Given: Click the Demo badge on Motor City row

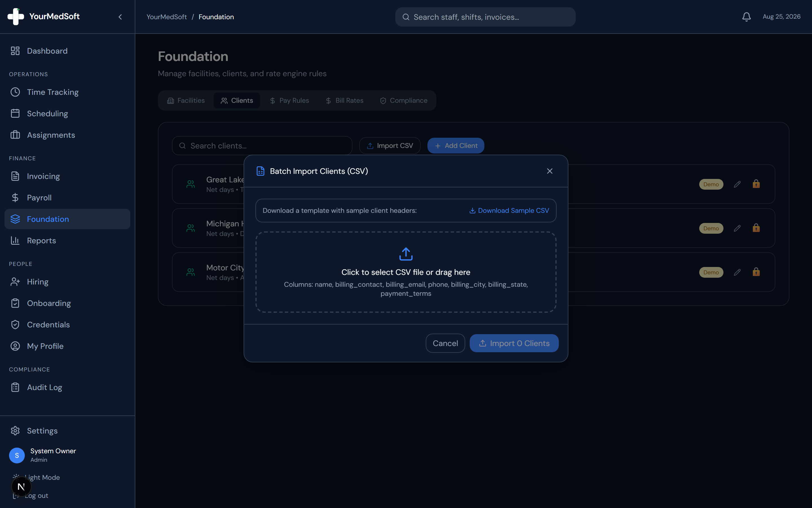Looking at the screenshot, I should click(x=711, y=272).
